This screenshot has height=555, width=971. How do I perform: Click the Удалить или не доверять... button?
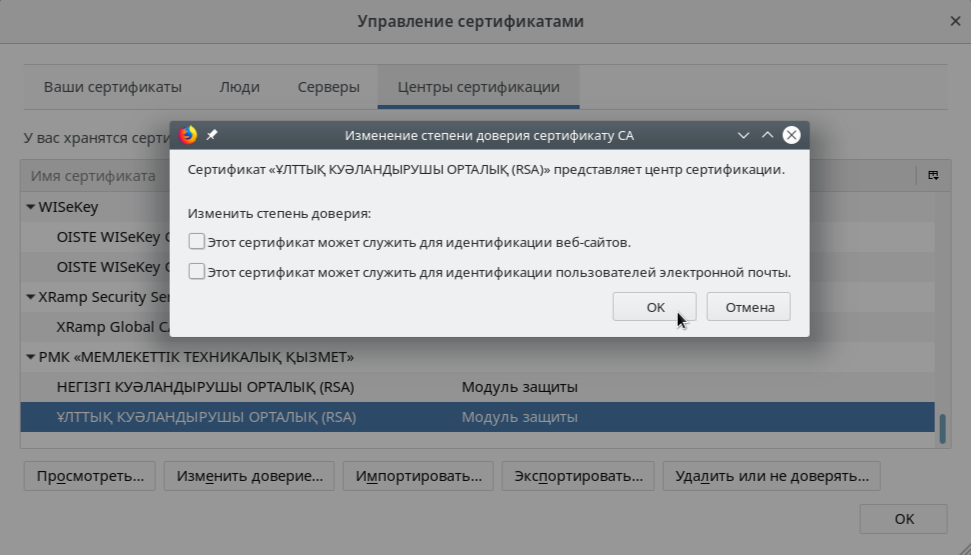[772, 476]
